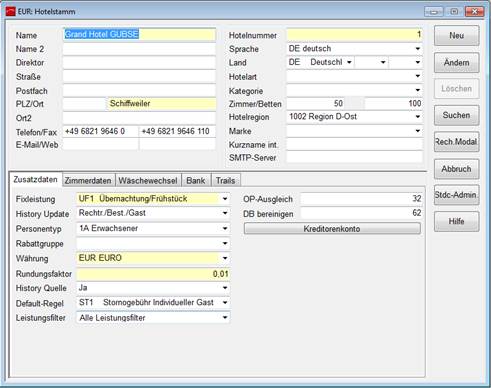Expand the Sprache dropdown

(x=417, y=49)
